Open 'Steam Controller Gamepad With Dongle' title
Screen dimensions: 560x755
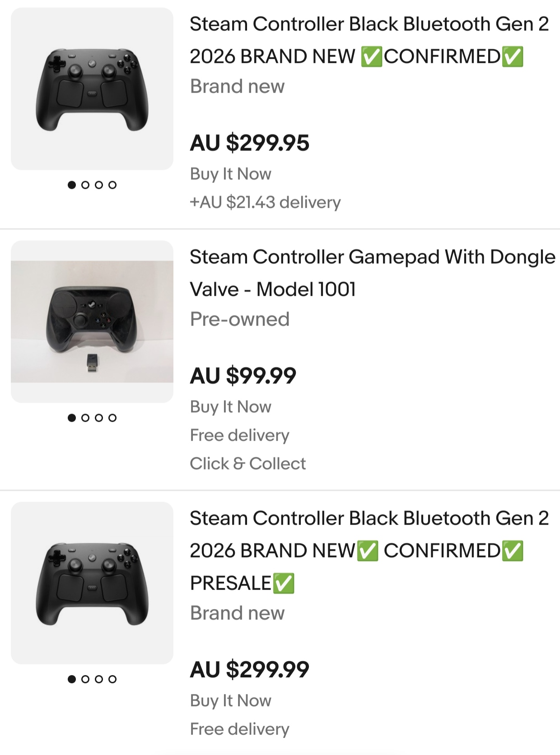click(x=373, y=273)
